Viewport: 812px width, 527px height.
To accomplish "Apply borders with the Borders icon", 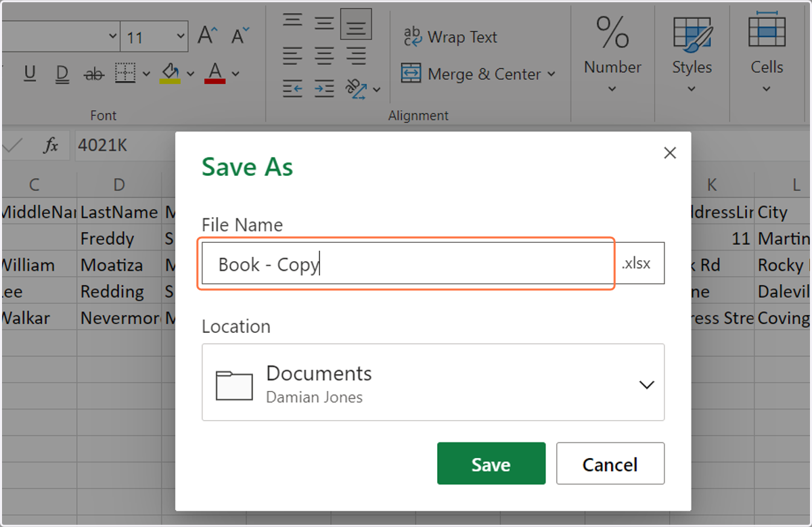I will (125, 73).
